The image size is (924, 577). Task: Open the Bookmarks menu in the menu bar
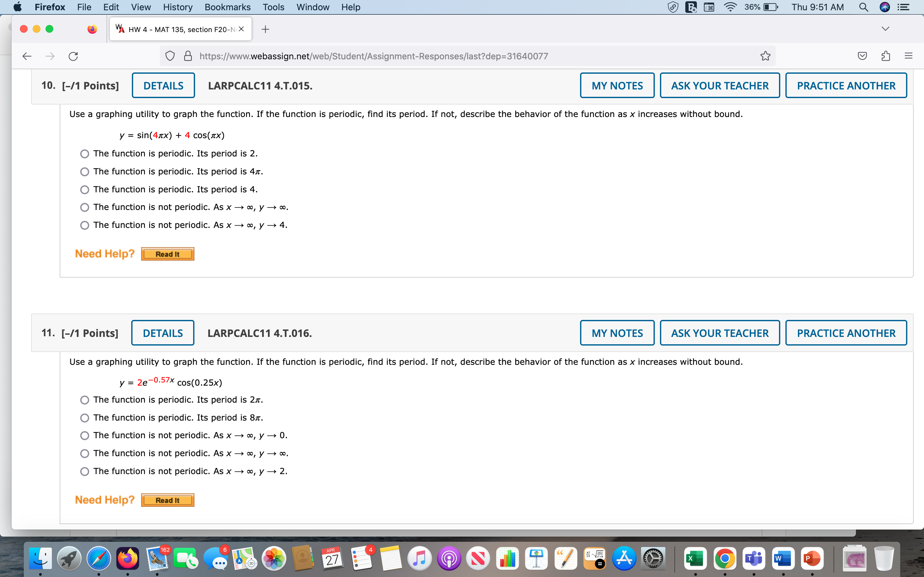pos(227,7)
